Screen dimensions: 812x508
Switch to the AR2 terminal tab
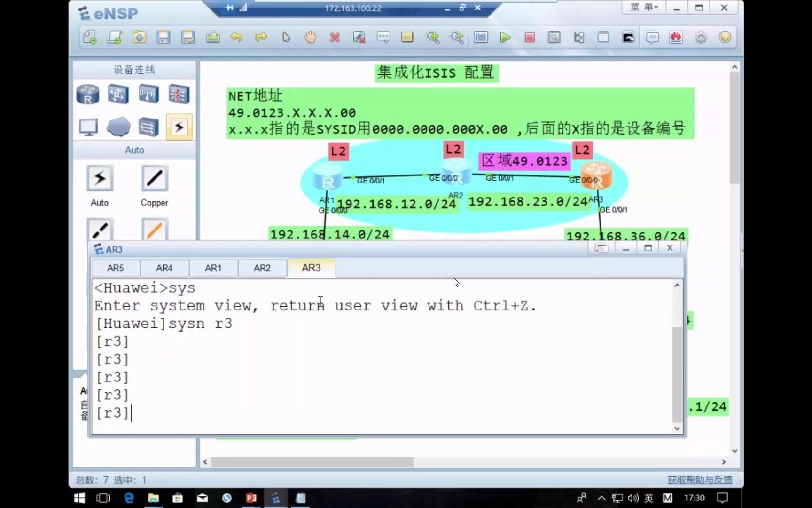point(262,268)
